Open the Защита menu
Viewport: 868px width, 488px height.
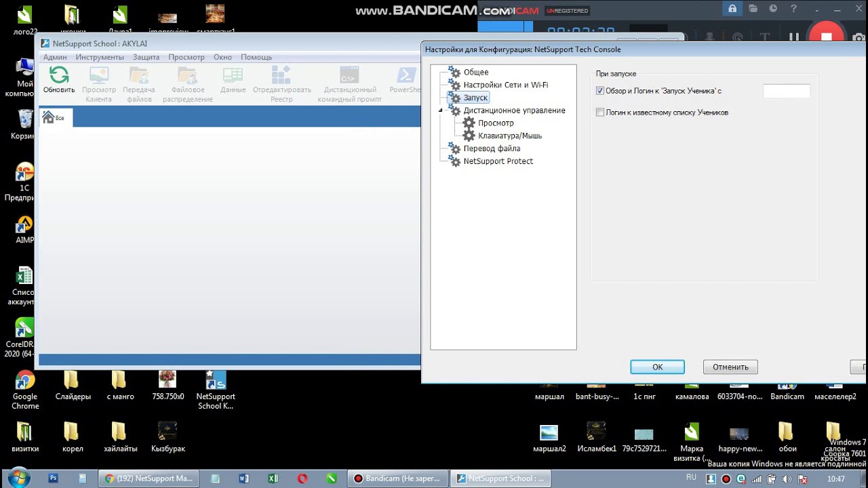pyautogui.click(x=146, y=58)
